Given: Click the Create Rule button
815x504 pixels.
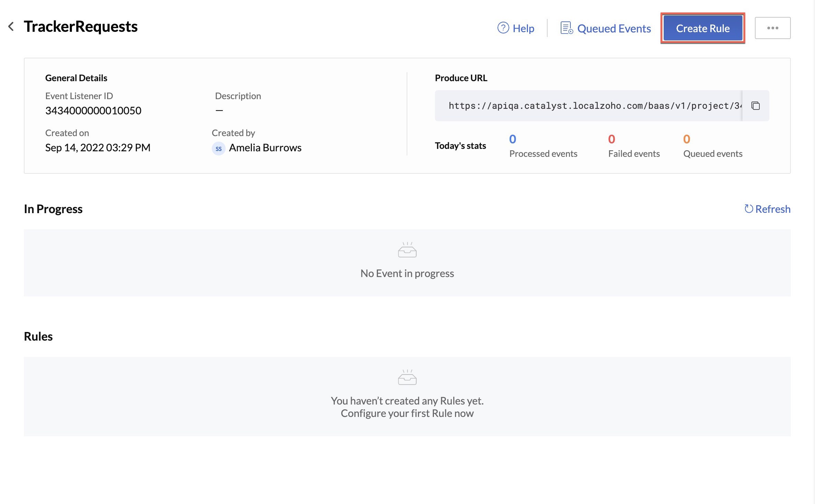Looking at the screenshot, I should click(703, 28).
